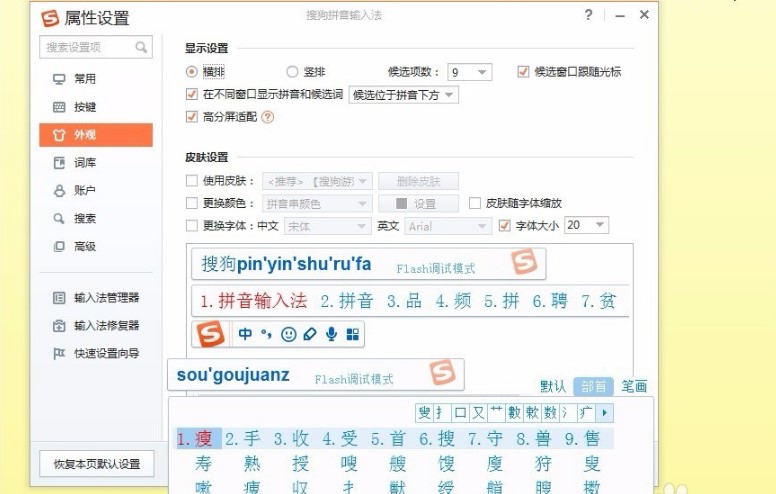Filter by the 扌 radical button
Viewport: 776px width, 494px height.
click(441, 412)
